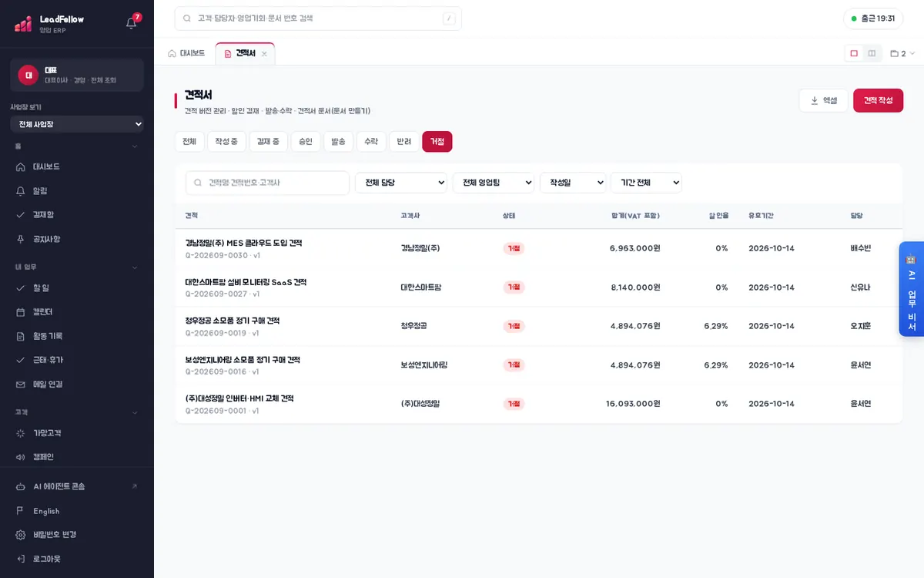Switch to the 대시보드 tab in the tab bar
Viewport: 924px width, 578px height.
click(x=187, y=53)
